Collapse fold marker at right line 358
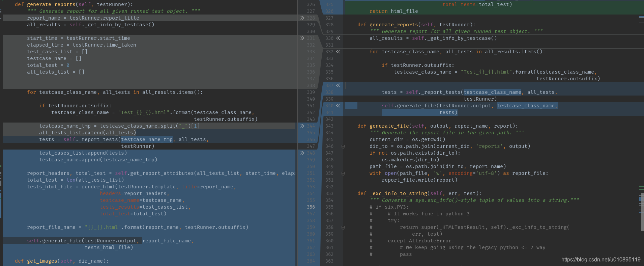Image resolution: width=644 pixels, height=266 pixels. pos(343,227)
